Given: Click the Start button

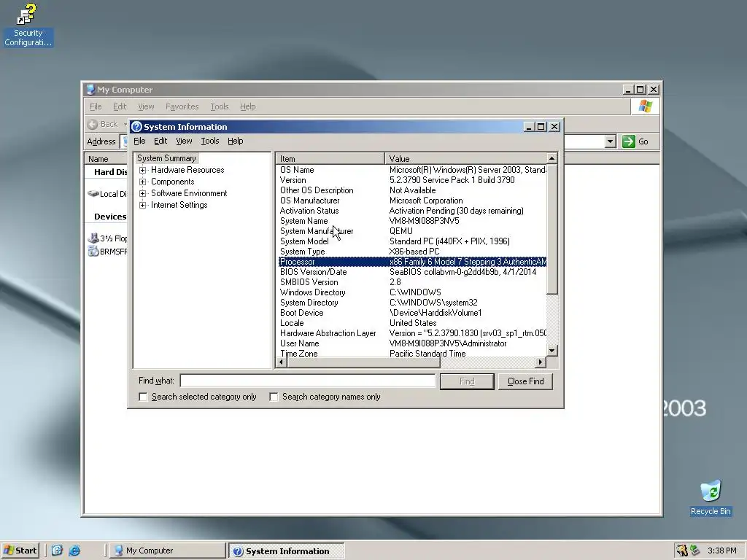Looking at the screenshot, I should coord(20,551).
